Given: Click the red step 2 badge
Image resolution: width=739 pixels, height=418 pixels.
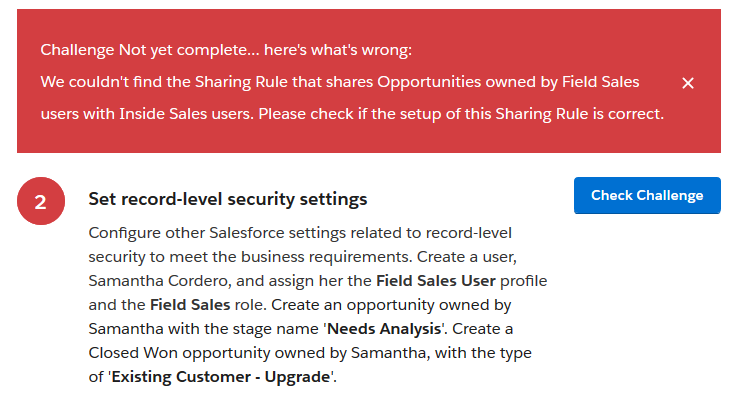Looking at the screenshot, I should pyautogui.click(x=40, y=201).
